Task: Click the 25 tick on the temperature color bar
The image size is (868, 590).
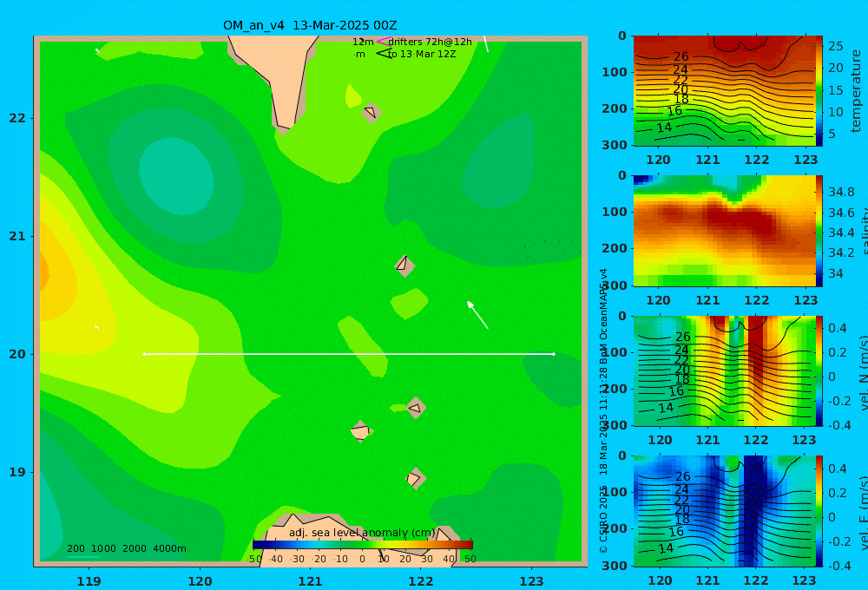Action: pyautogui.click(x=835, y=46)
